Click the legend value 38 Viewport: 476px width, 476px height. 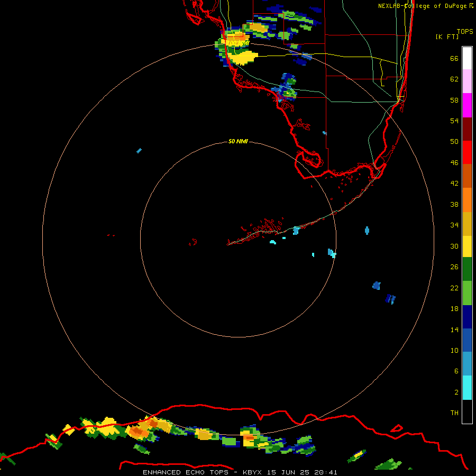[x=454, y=204]
